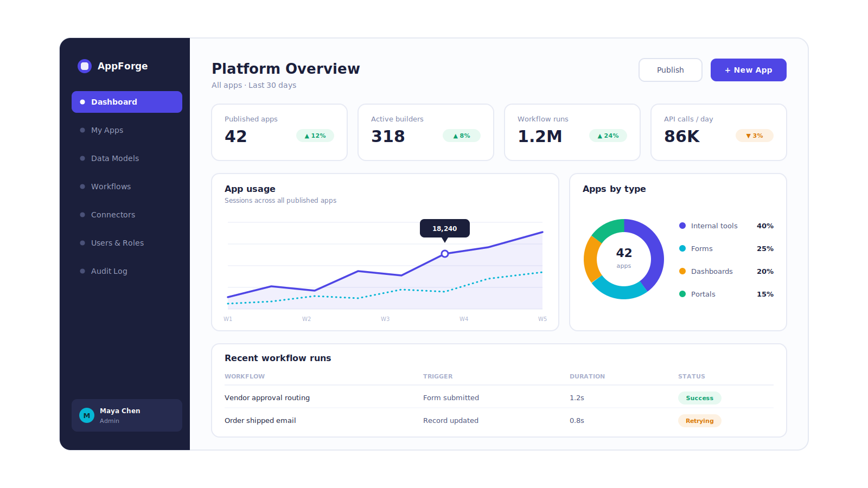This screenshot has height=488, width=868.
Task: Open the Order shipped email workflow row
Action: coord(499,420)
